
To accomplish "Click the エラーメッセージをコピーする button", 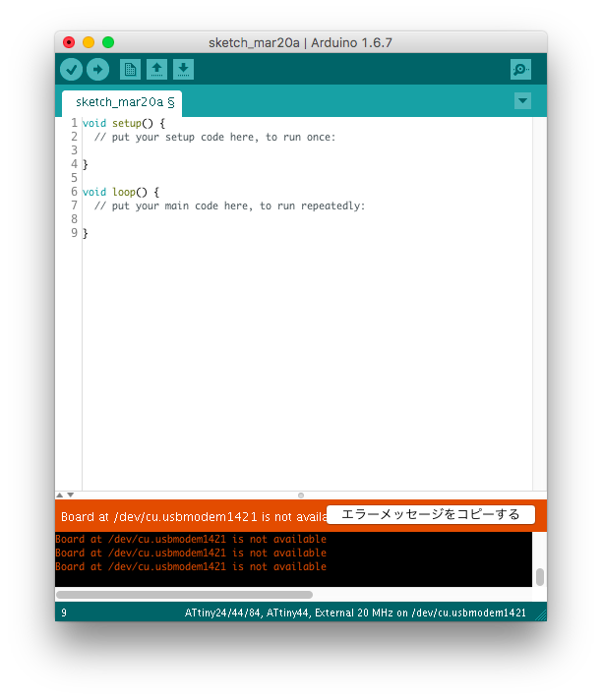I will pyautogui.click(x=431, y=515).
